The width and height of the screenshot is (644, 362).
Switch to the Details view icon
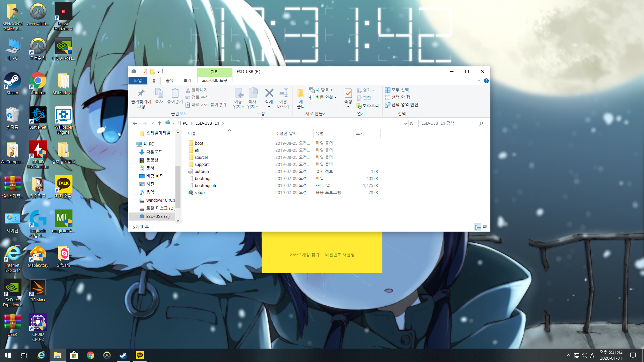(x=478, y=227)
